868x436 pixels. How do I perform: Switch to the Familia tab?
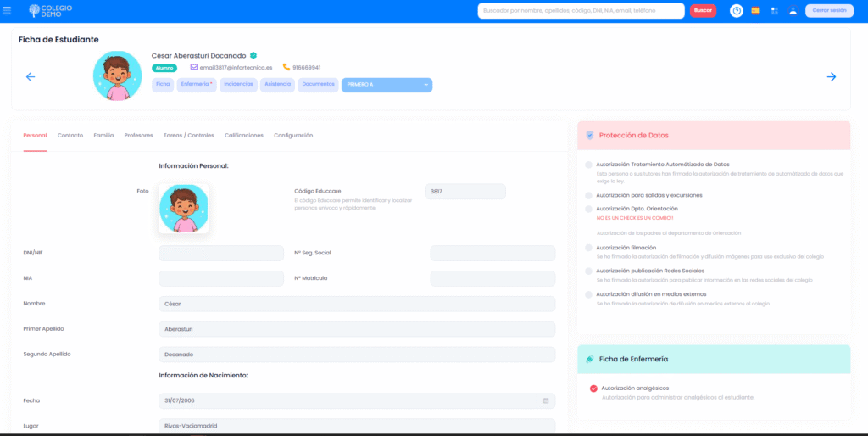coord(103,135)
